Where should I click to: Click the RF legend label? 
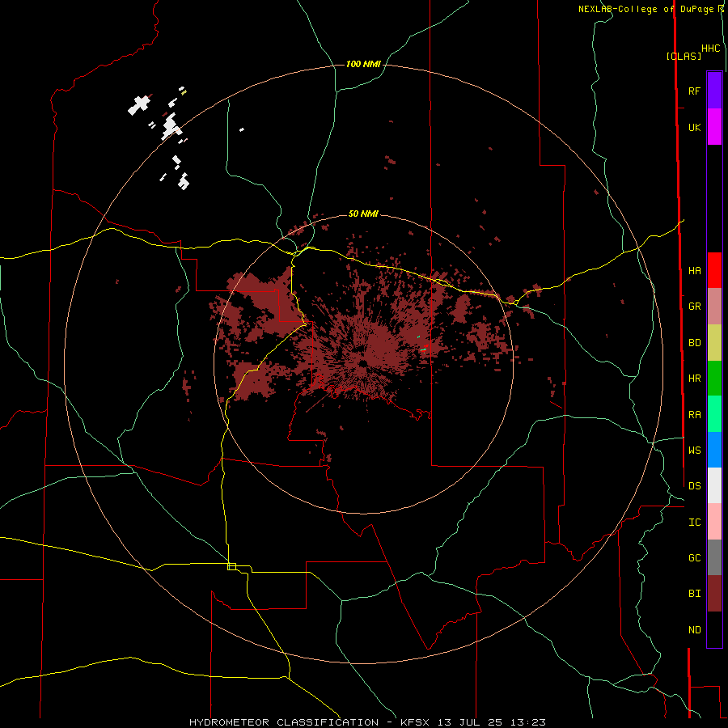click(694, 91)
